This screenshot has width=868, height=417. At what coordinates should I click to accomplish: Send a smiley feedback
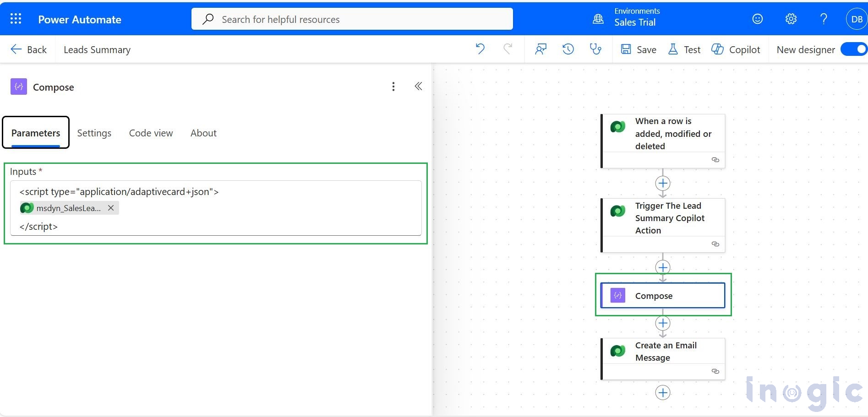pos(757,19)
